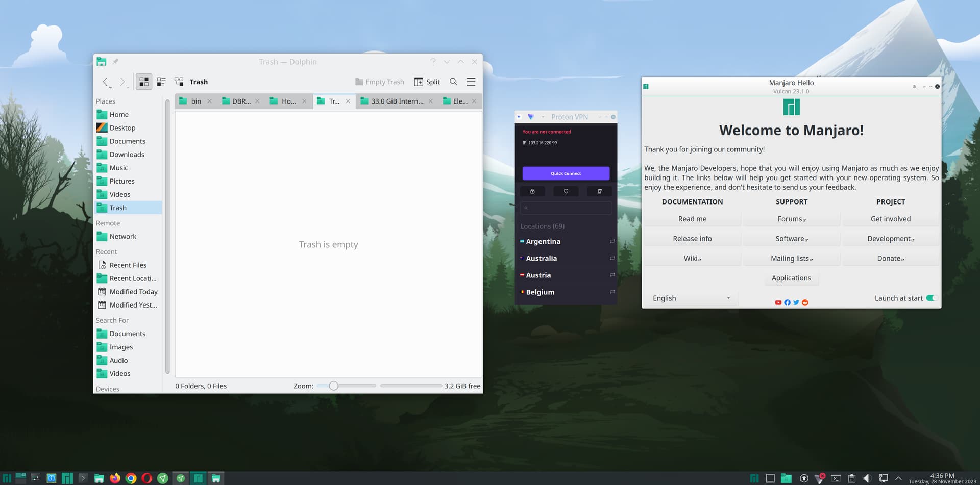Open the Dolphin search icon
This screenshot has height=485, width=980.
click(453, 82)
